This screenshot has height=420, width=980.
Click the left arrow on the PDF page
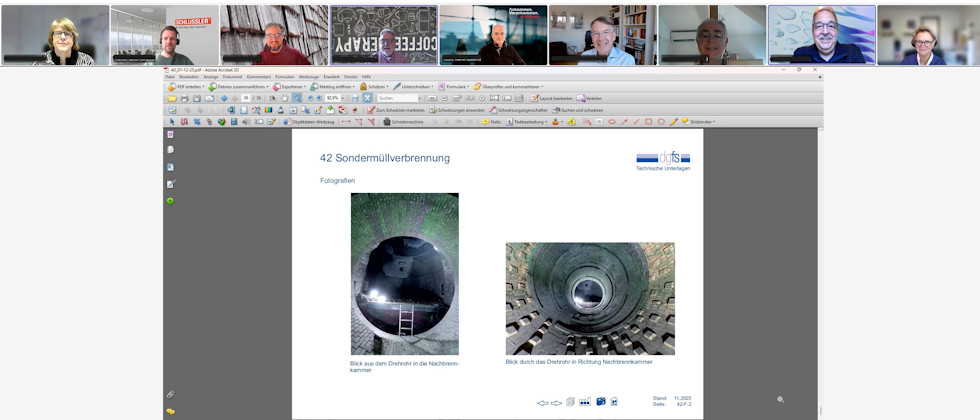[x=542, y=403]
